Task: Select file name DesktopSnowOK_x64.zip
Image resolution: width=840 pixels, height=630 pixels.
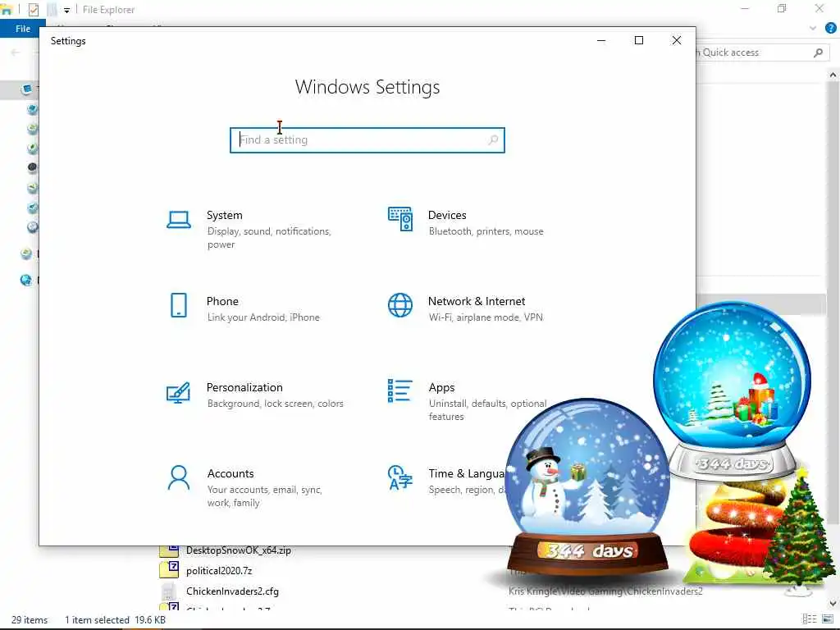Action: point(239,550)
